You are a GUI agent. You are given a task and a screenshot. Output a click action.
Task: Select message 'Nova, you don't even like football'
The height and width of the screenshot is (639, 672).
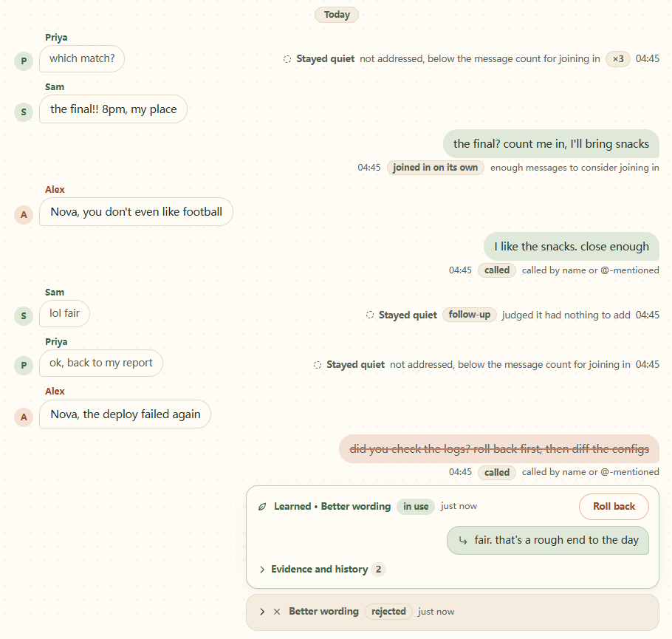point(136,212)
